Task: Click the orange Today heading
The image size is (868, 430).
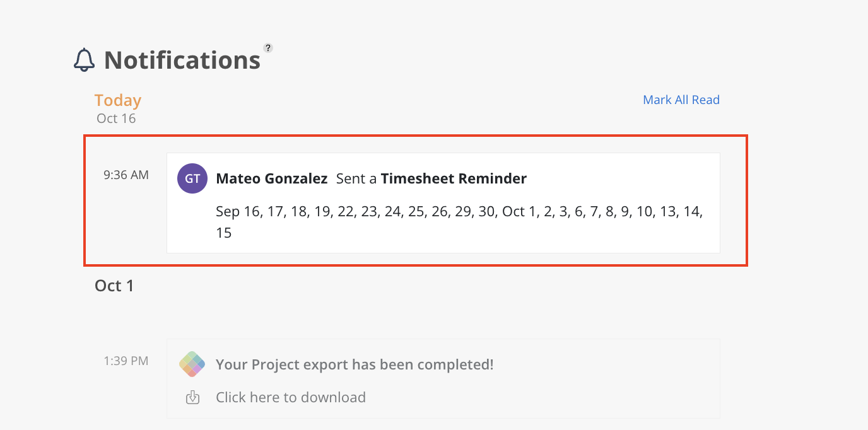Action: [118, 100]
